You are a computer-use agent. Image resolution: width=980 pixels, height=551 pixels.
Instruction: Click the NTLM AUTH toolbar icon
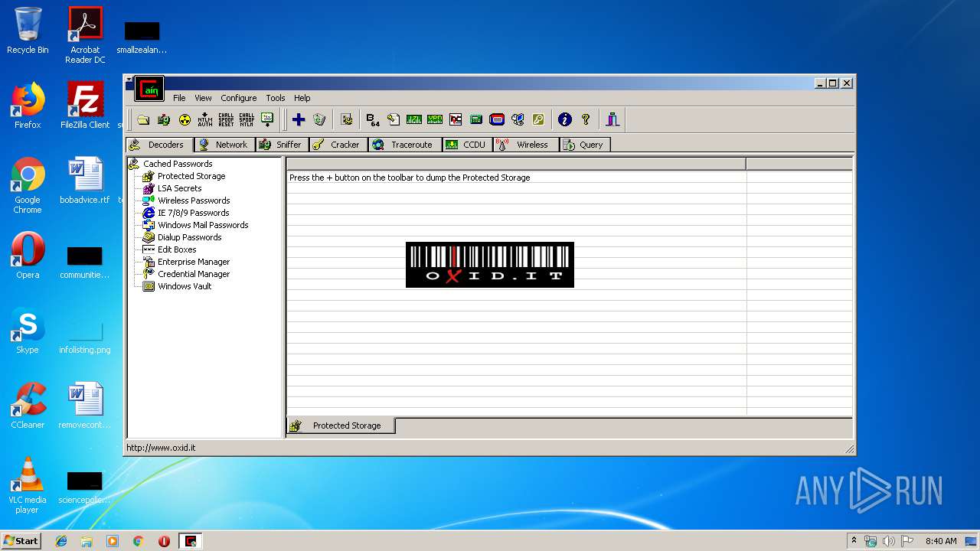[x=205, y=119]
